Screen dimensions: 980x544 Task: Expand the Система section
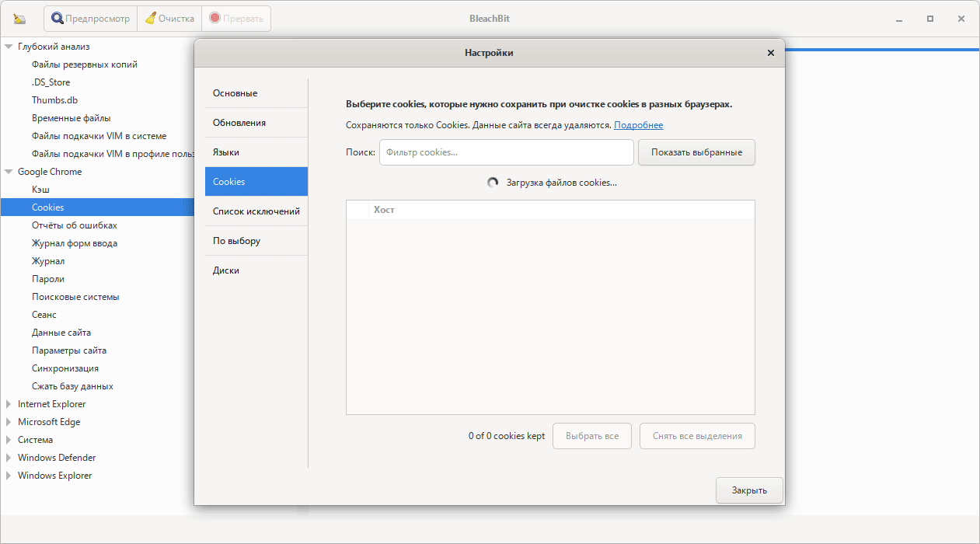(x=8, y=439)
